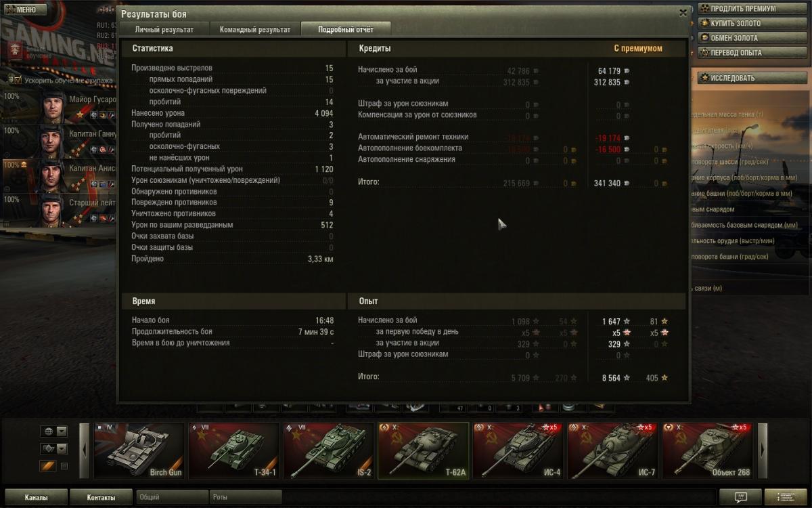Click the Опыт section header
Image resolution: width=812 pixels, height=508 pixels.
click(x=369, y=301)
